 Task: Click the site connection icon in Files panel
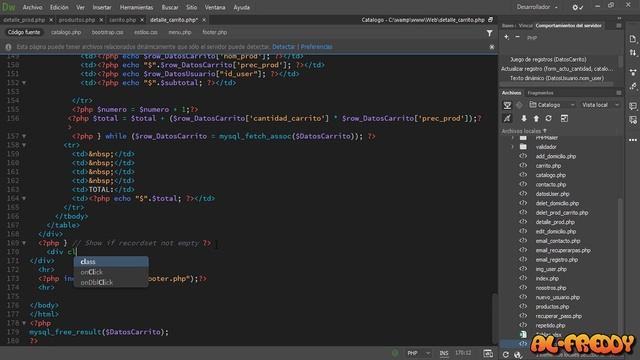point(507,105)
